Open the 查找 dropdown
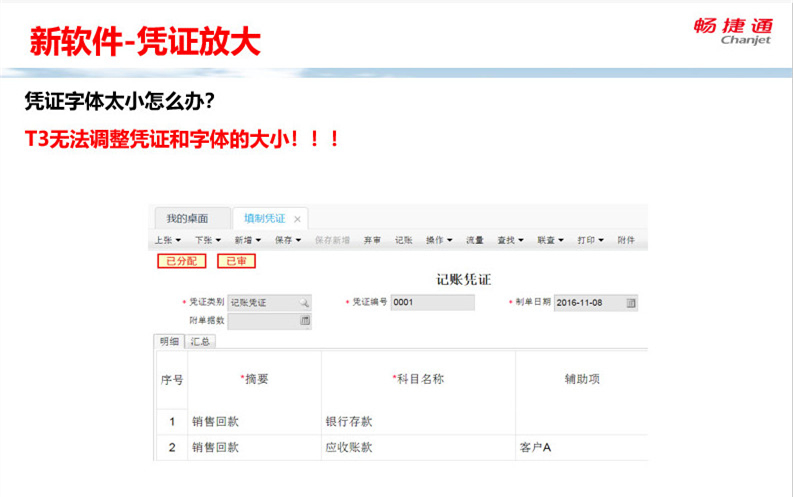Viewport: 793px width, 497px height. [x=510, y=240]
